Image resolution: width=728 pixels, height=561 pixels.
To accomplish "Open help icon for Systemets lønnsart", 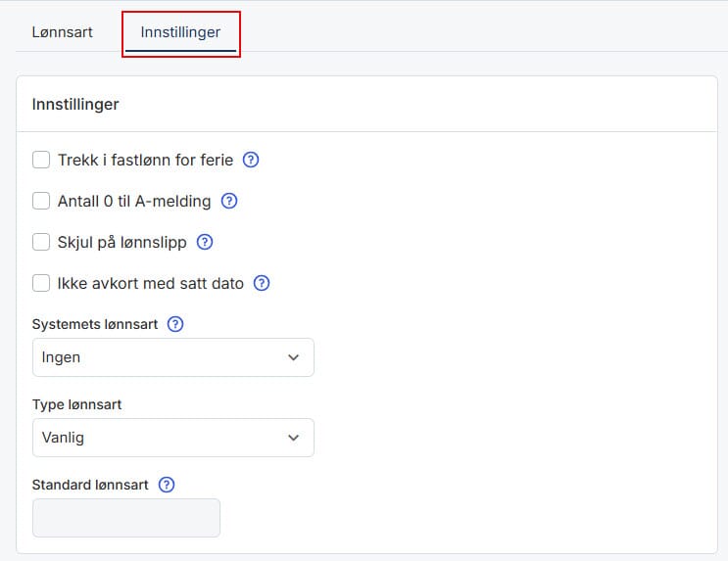I will coord(175,324).
